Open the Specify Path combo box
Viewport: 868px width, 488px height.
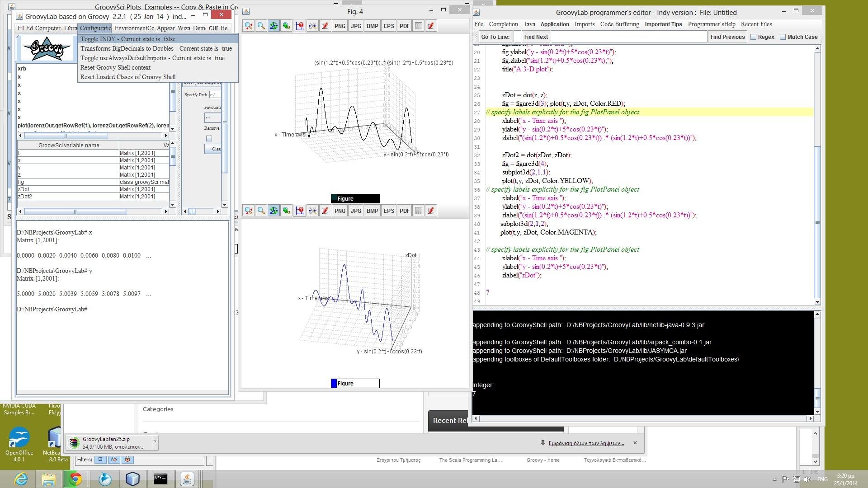tap(215, 95)
